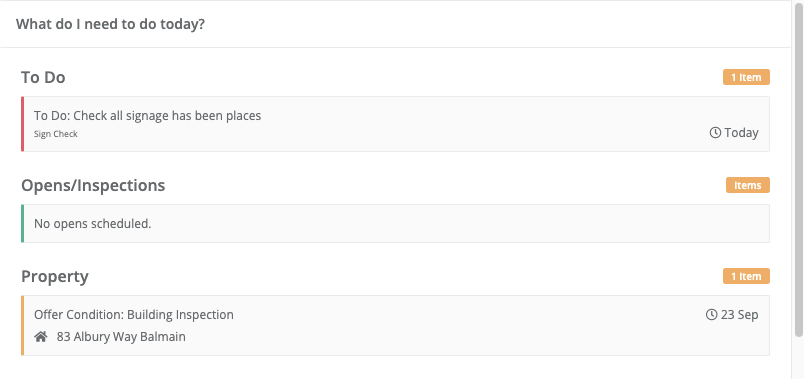Click the 1 Item badge for To Do

coord(746,77)
